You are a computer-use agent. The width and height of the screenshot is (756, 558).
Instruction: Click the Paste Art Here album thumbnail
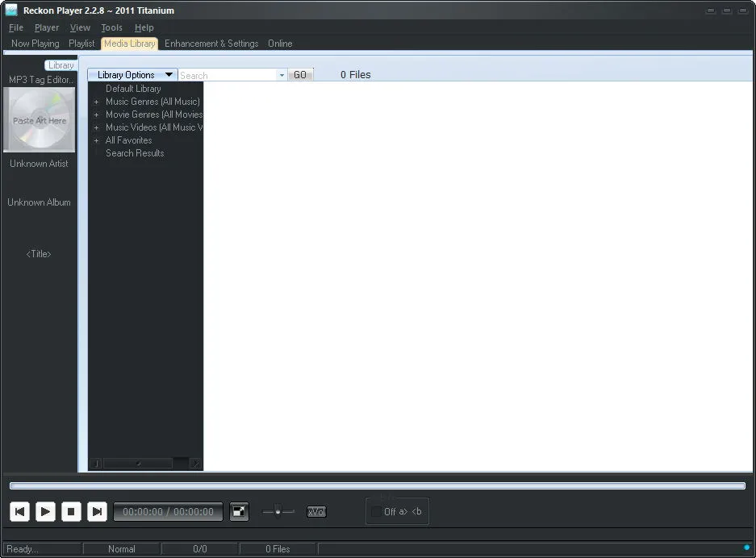coord(39,119)
